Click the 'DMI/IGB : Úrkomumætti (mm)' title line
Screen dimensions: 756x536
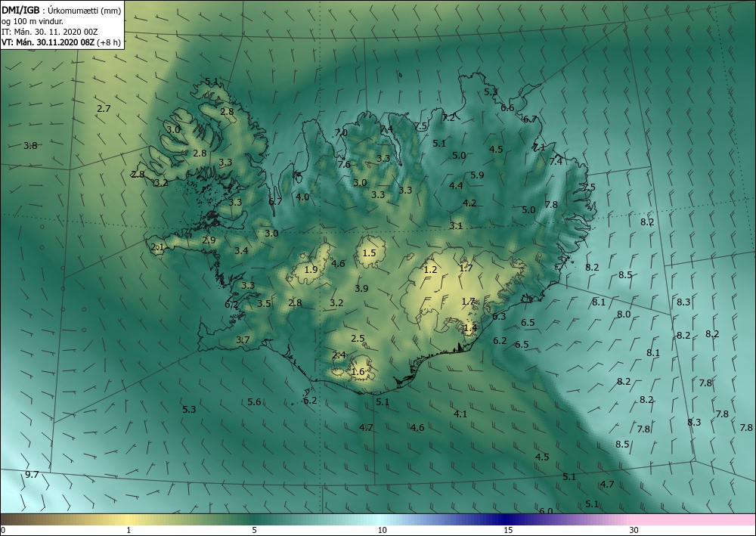pos(61,10)
